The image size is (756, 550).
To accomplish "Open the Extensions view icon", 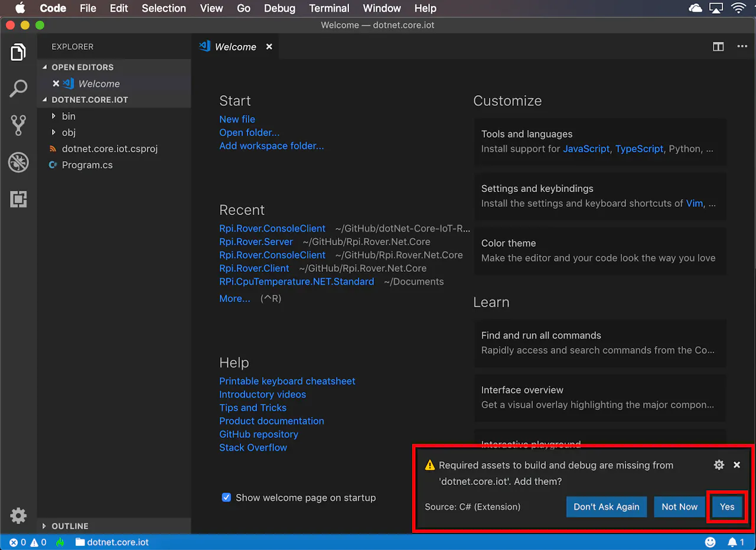I will click(x=18, y=200).
